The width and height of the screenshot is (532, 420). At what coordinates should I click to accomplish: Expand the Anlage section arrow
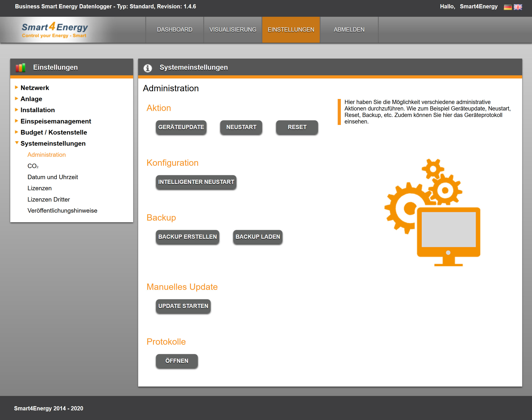pos(17,99)
